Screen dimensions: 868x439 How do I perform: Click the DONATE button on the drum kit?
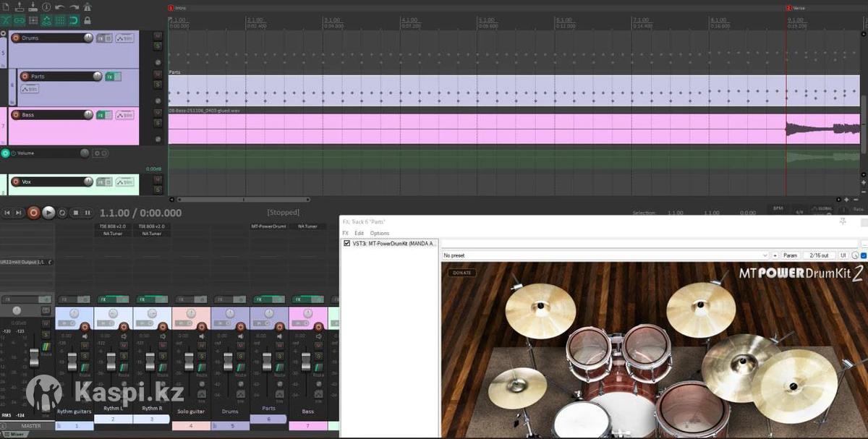pos(461,273)
